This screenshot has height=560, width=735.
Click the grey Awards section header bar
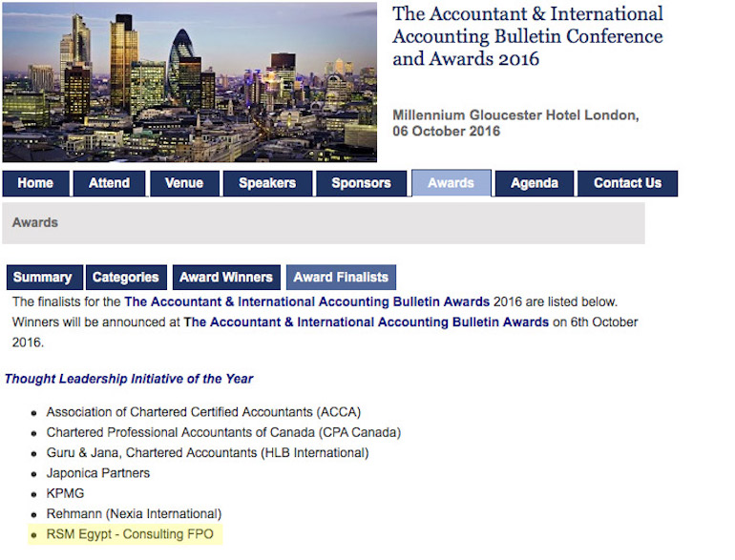tap(323, 223)
